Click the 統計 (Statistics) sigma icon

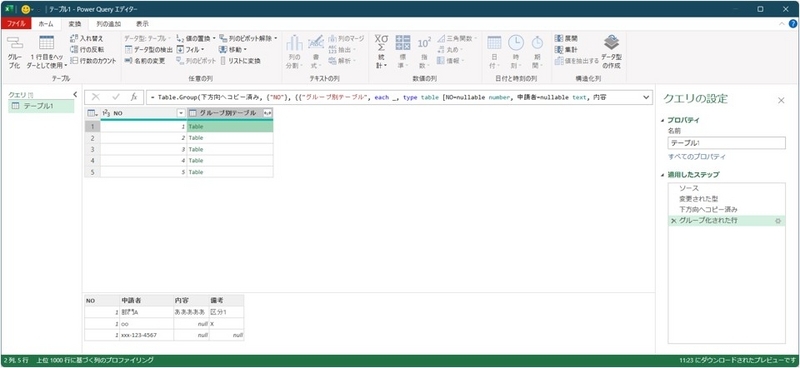pos(381,43)
